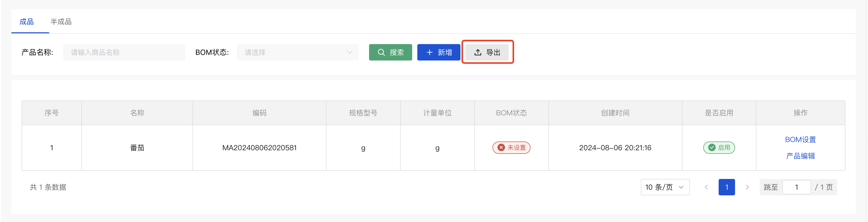Expand the 10 条/页 page size selector
The height and width of the screenshot is (222, 868).
(x=665, y=187)
